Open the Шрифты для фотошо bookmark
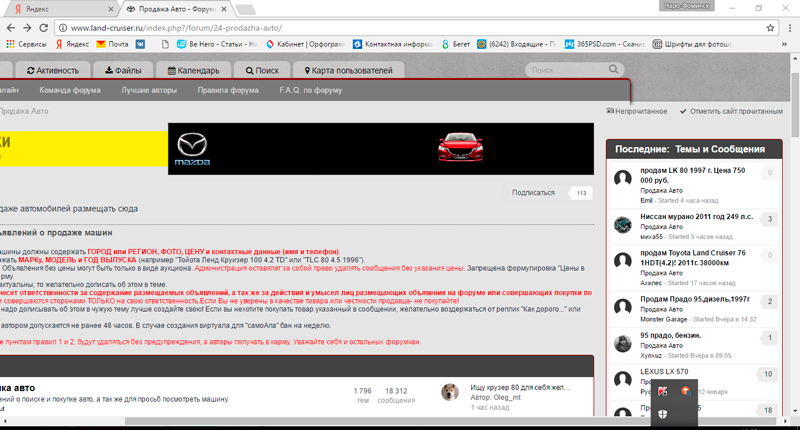 (693, 44)
